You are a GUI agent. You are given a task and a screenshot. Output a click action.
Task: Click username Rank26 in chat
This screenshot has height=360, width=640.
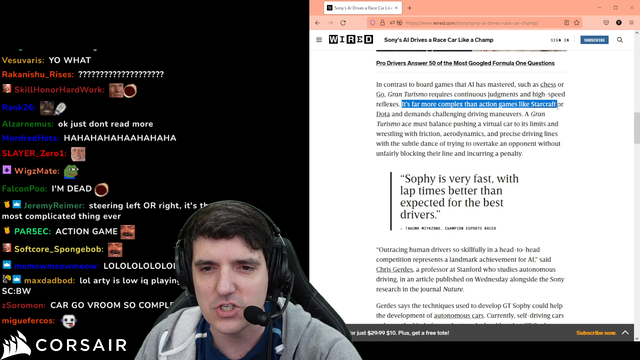point(19,108)
